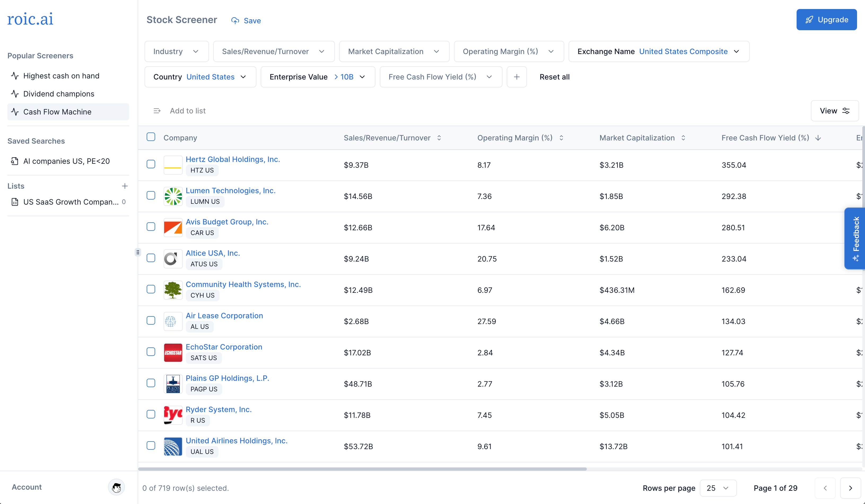Viewport: 865px width, 504px height.
Task: Open the Enterprise Value > 10B dropdown
Action: [318, 77]
